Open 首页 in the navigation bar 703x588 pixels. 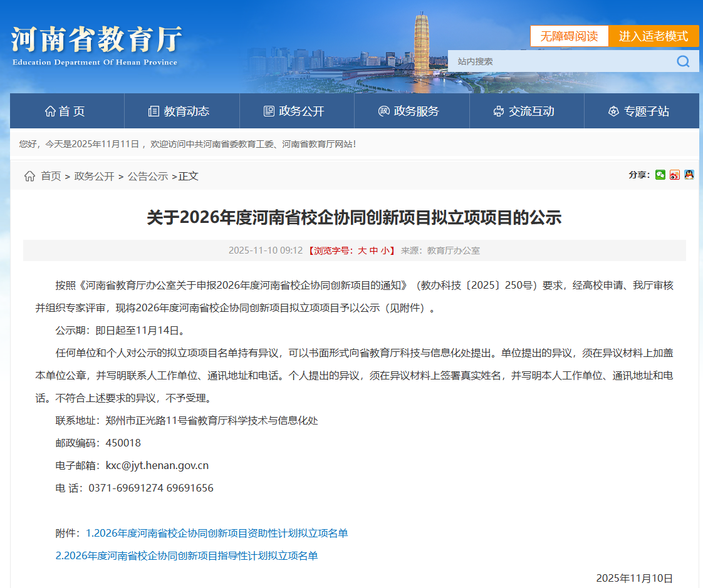pos(66,111)
